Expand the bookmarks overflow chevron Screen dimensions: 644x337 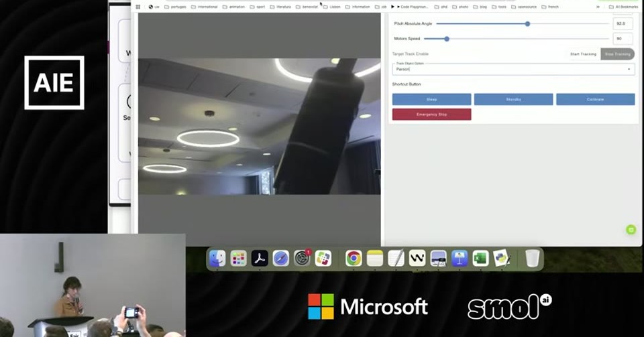[598, 7]
